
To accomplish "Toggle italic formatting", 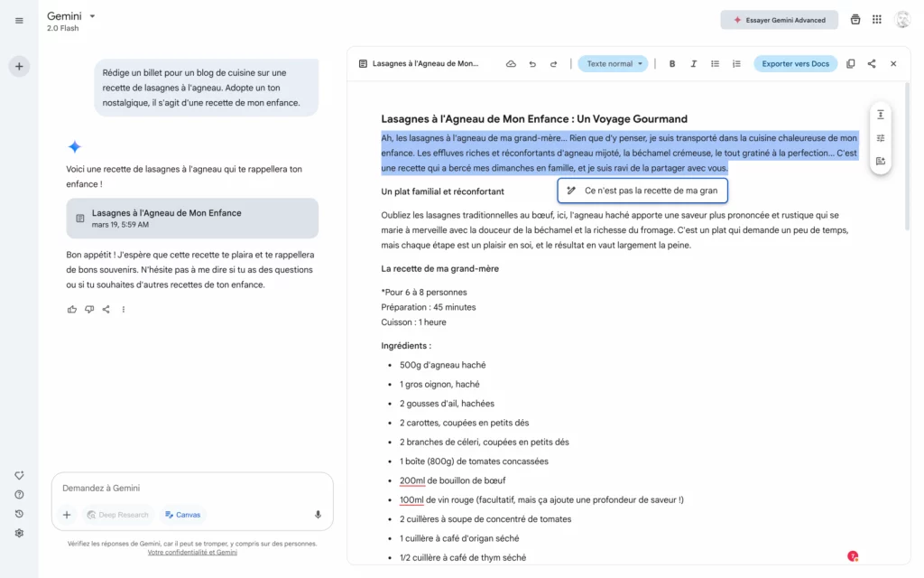I will click(694, 64).
